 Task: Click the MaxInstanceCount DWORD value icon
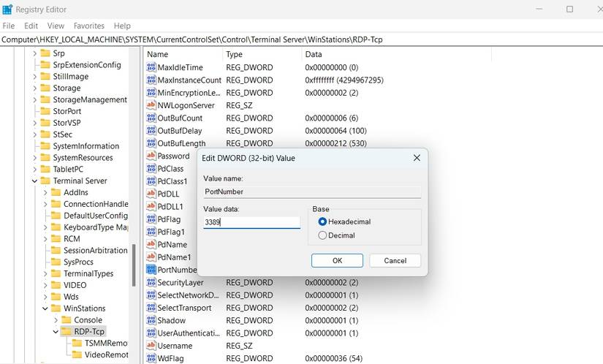pos(151,80)
